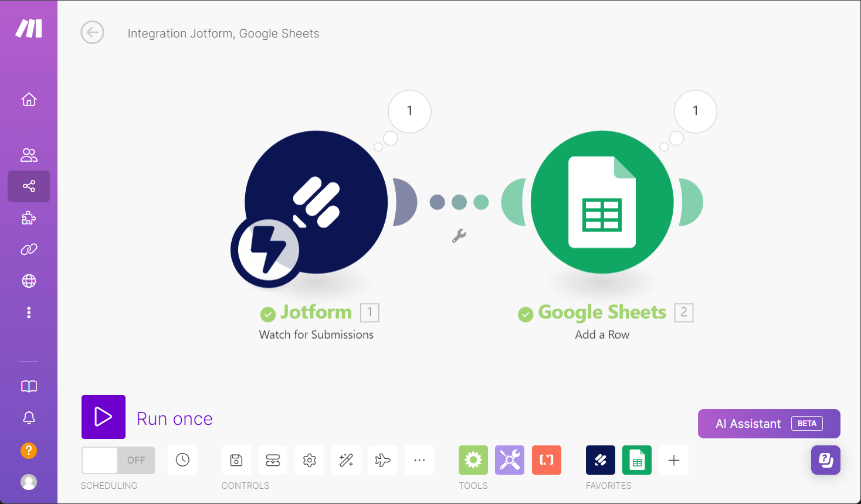Open Templates puzzle icon in sidebar
The width and height of the screenshot is (861, 504).
29,219
